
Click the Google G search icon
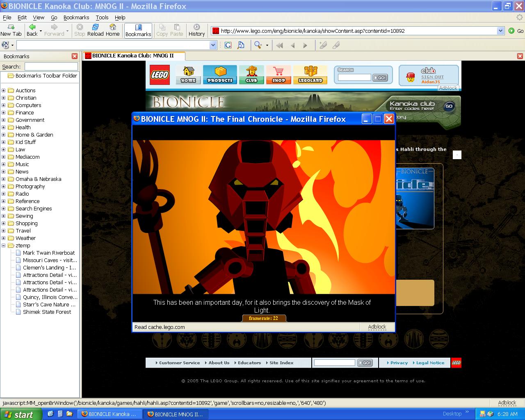(228, 45)
